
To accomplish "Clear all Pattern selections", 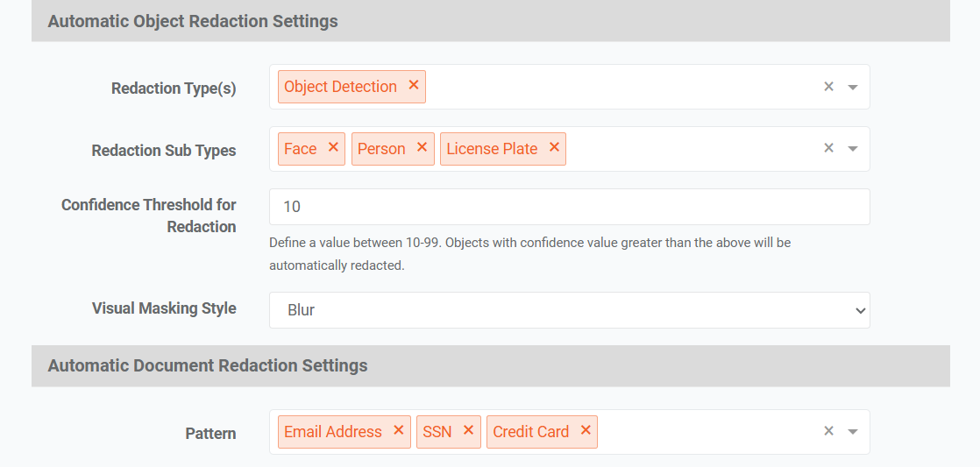I will click(828, 431).
